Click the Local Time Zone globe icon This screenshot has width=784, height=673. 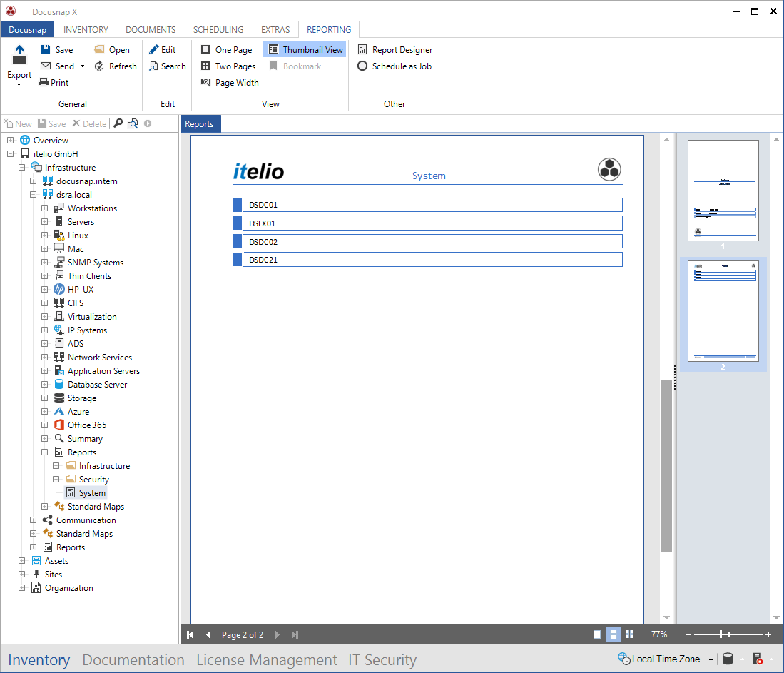tap(624, 659)
